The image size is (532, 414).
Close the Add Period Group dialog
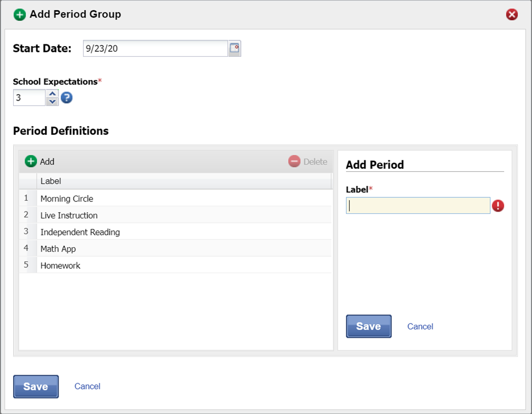[x=512, y=14]
